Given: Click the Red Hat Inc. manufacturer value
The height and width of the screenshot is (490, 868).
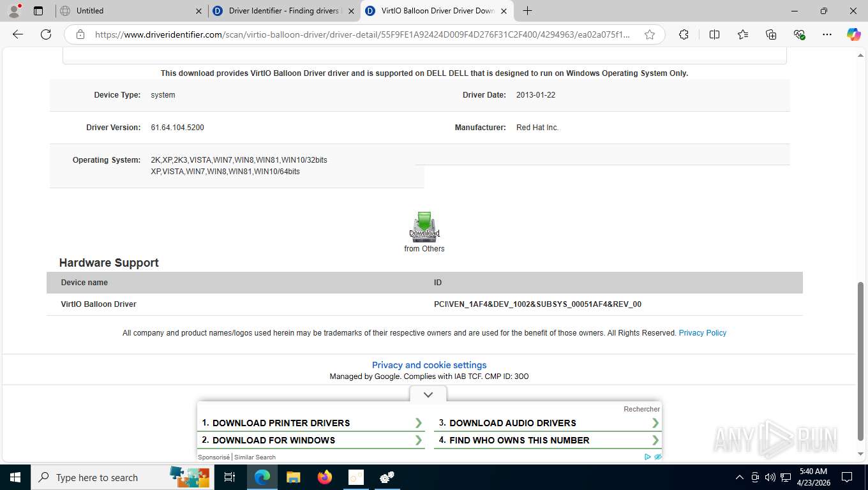Looking at the screenshot, I should coord(537,128).
